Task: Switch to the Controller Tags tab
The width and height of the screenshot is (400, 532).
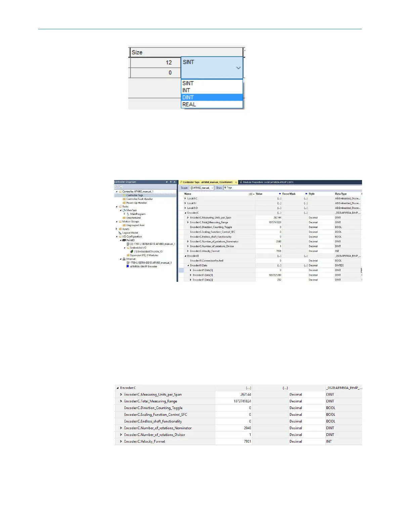Action: 208,182
